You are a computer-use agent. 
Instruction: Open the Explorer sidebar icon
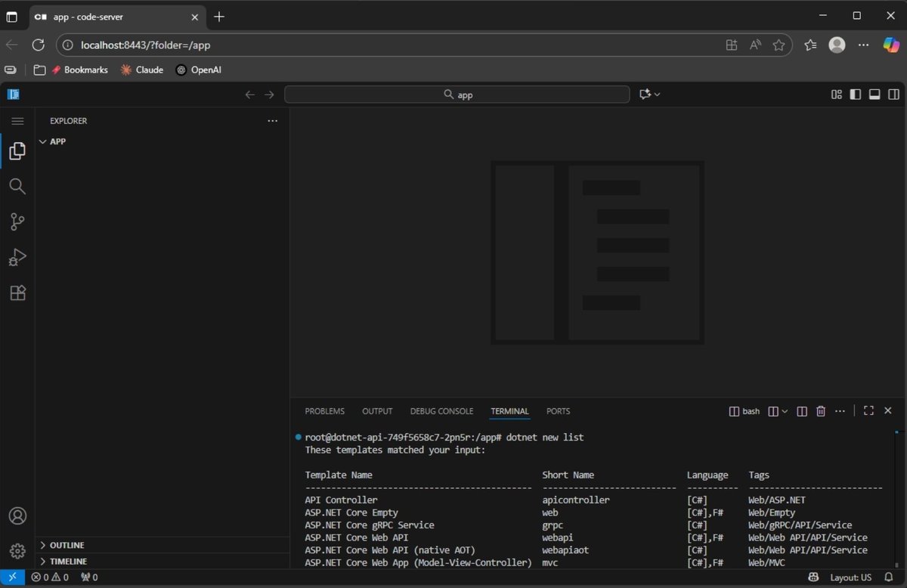17,150
